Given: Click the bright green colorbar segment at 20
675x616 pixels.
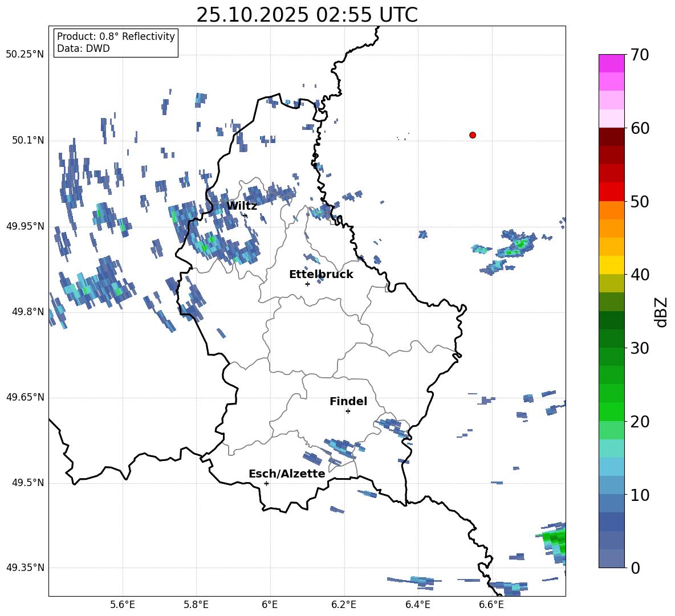Looking at the screenshot, I should (611, 411).
